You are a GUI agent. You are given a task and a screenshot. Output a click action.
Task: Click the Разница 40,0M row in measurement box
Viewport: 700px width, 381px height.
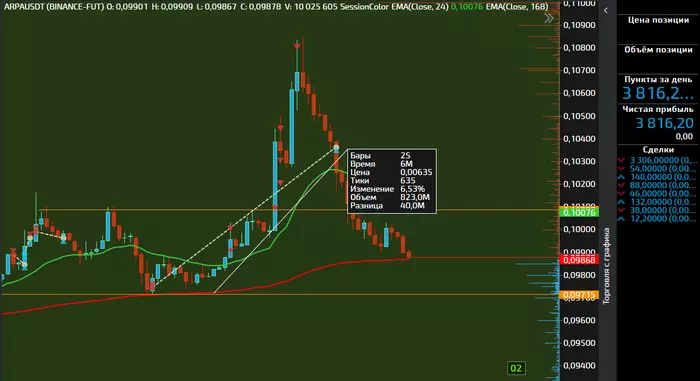click(392, 206)
